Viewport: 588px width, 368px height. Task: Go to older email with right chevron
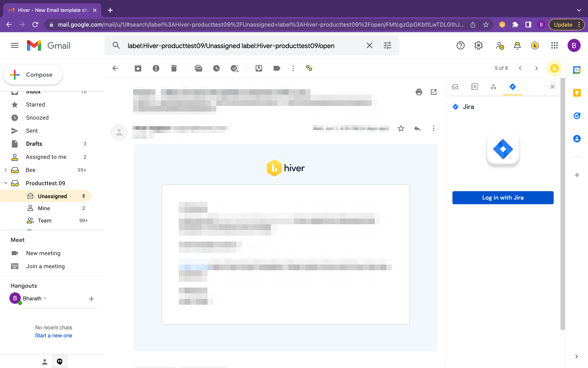(x=537, y=68)
